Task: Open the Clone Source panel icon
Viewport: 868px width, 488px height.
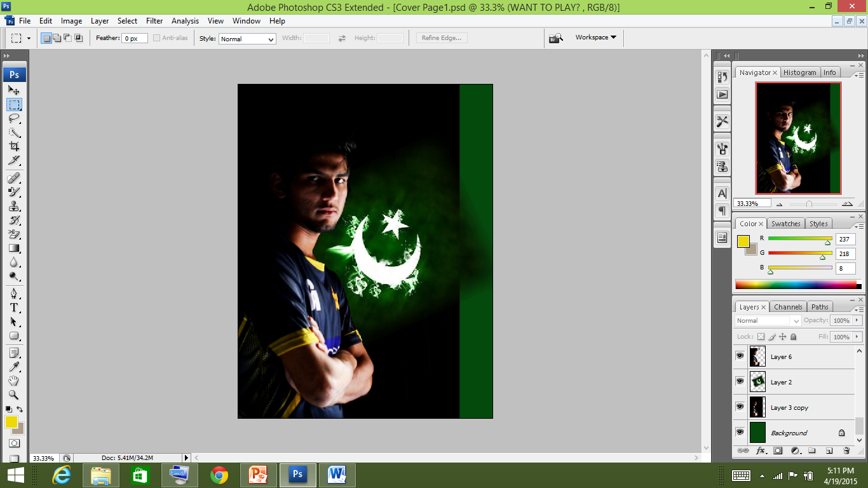Action: point(722,166)
